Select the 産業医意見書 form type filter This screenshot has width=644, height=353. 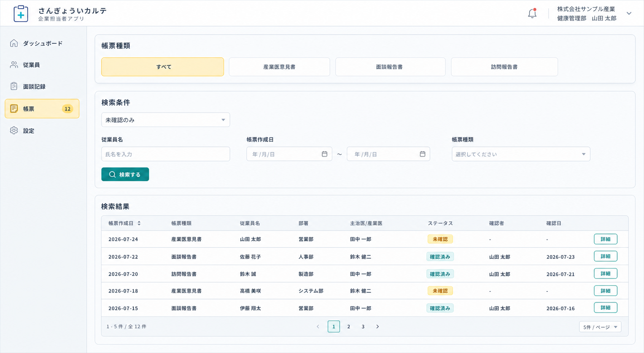tap(279, 67)
